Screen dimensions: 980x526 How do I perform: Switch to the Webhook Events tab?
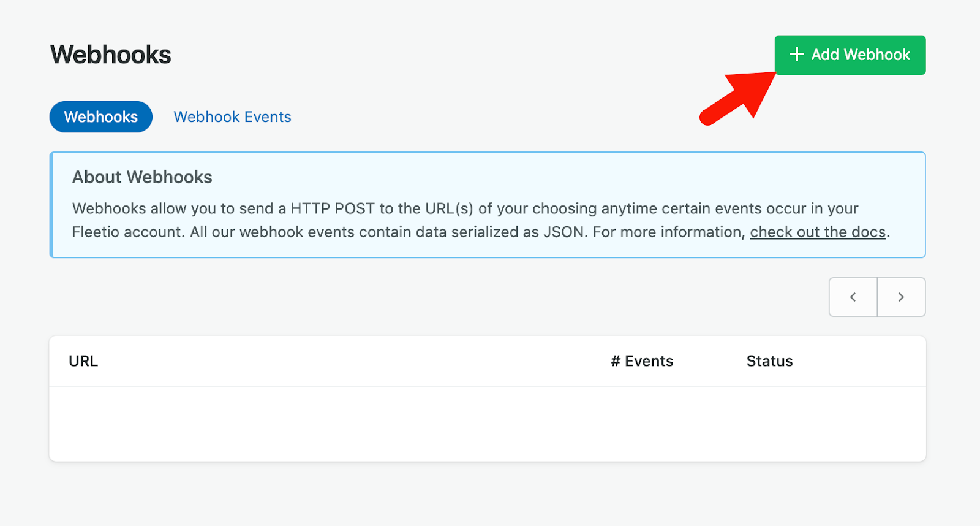232,116
